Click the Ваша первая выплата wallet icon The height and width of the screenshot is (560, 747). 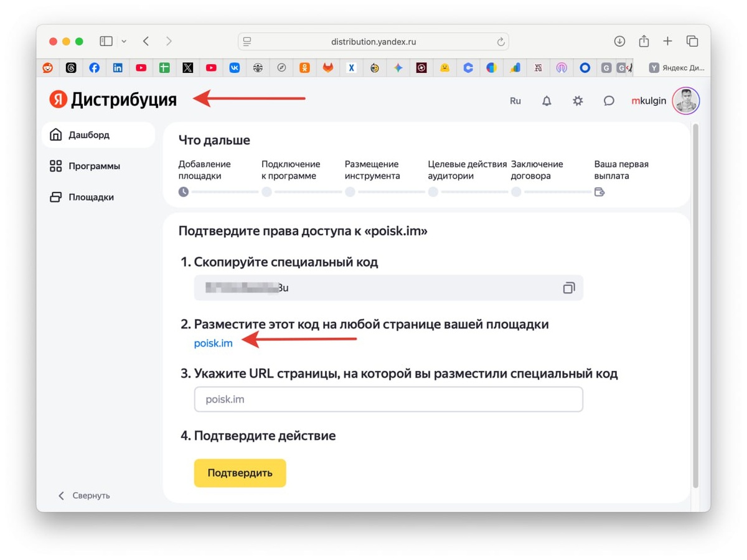[x=599, y=192]
